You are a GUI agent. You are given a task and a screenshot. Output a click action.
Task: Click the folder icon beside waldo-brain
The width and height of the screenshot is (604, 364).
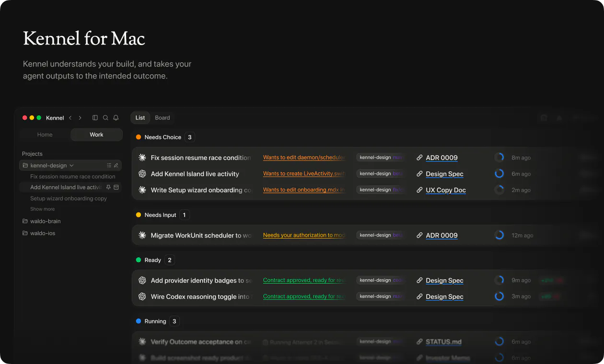click(25, 221)
